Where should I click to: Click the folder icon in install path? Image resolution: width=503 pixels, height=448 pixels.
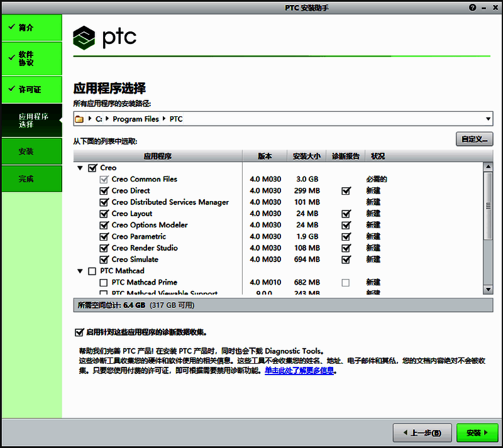79,119
